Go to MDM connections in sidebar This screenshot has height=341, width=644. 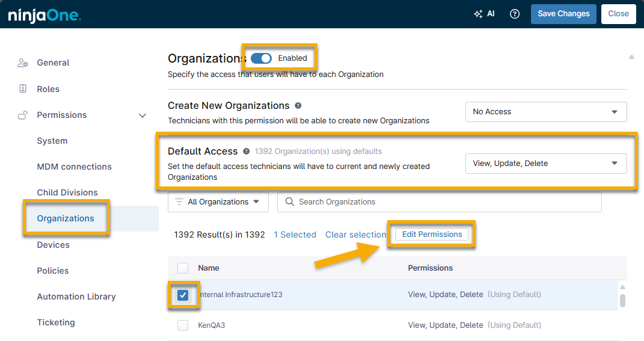pyautogui.click(x=74, y=167)
